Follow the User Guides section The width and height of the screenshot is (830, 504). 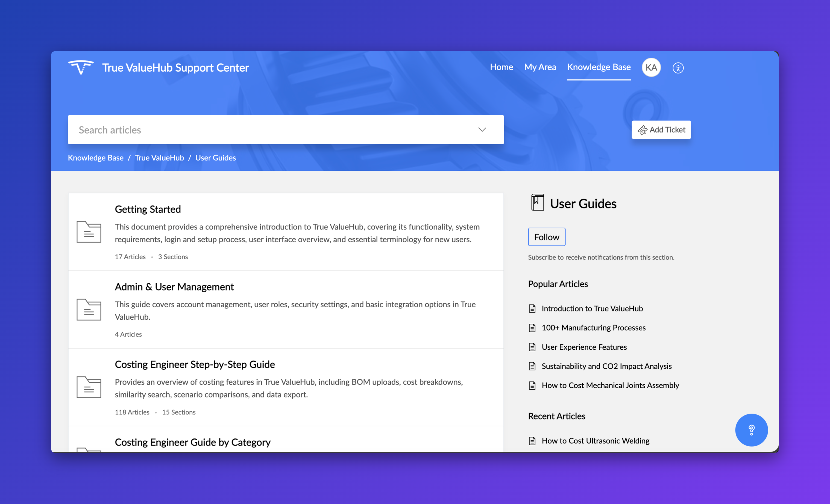pyautogui.click(x=546, y=237)
